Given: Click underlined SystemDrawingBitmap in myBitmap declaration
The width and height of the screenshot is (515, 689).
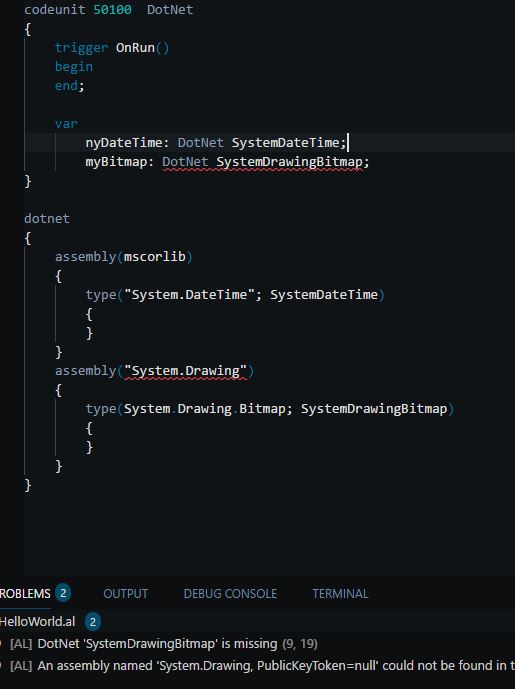Looking at the screenshot, I should tap(290, 162).
